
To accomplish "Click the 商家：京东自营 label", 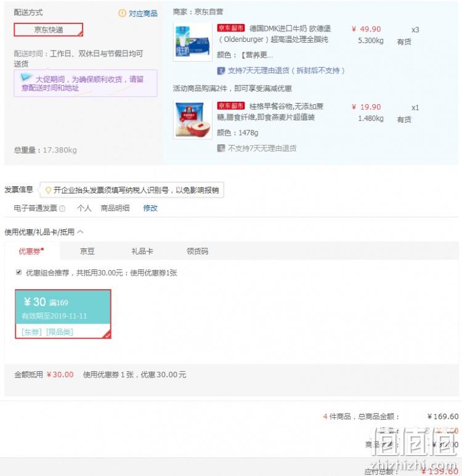I will click(198, 12).
